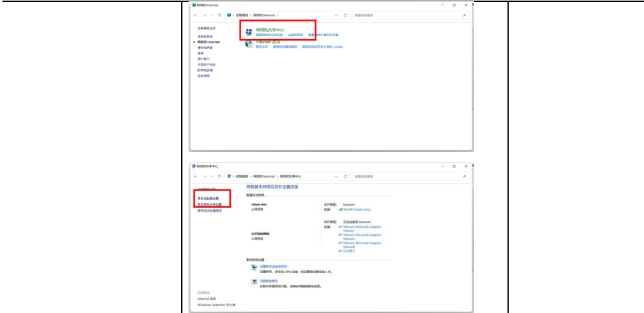The image size is (644, 313).
Task: Click 网络和 Internet breadcrumb in the upper window
Action: [264, 15]
